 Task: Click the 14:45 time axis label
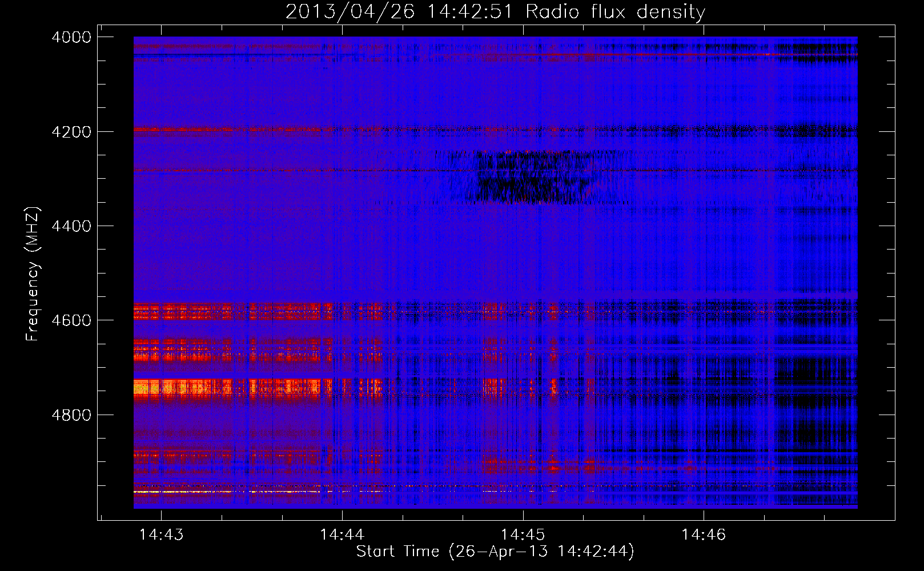point(523,534)
